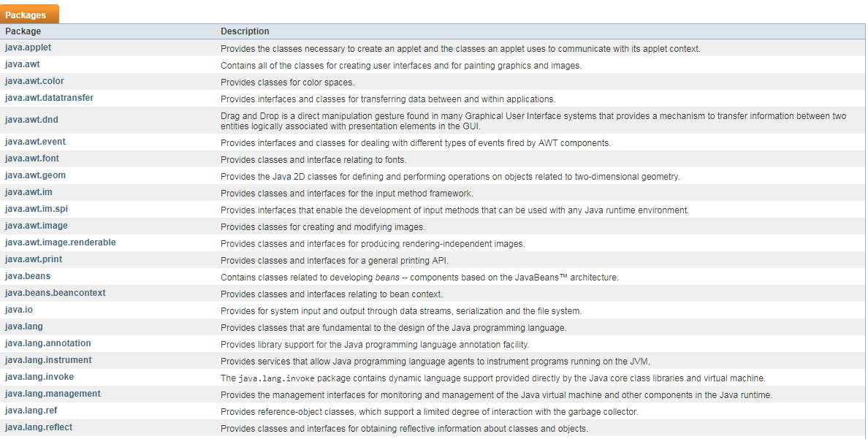Open the java.awt.image.renderable package
868x439 pixels.
point(60,243)
